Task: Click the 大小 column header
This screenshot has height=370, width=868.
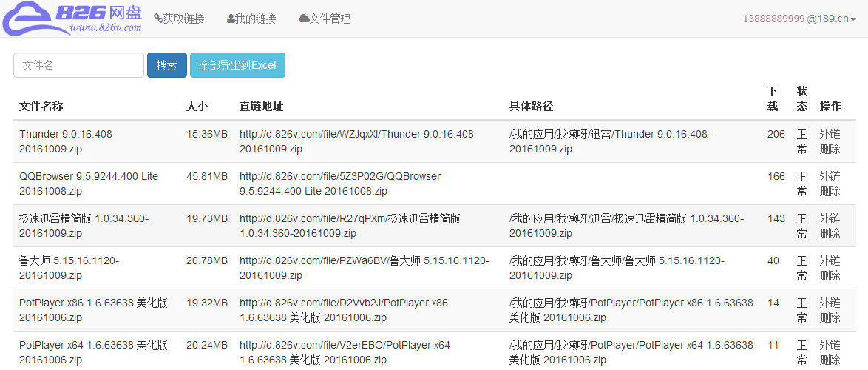Action: [197, 106]
